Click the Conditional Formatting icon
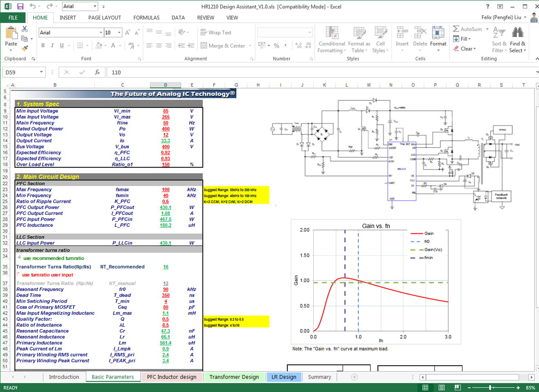The image size is (539, 392). click(332, 33)
